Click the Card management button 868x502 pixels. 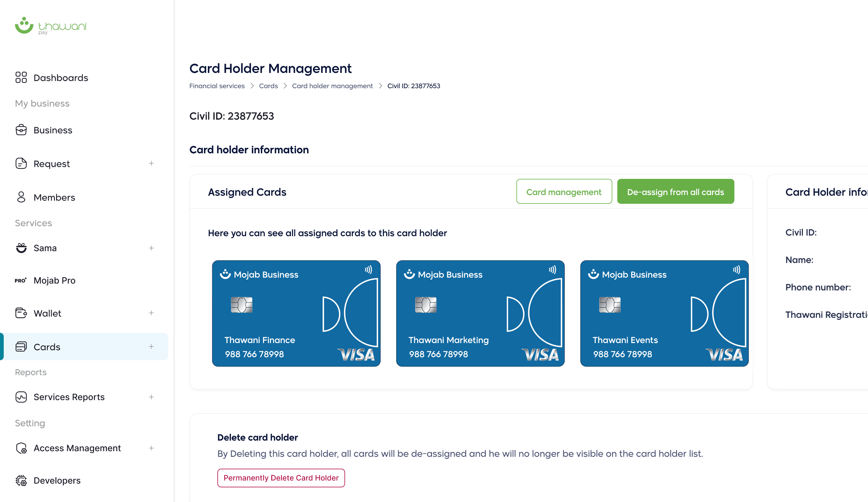tap(564, 192)
